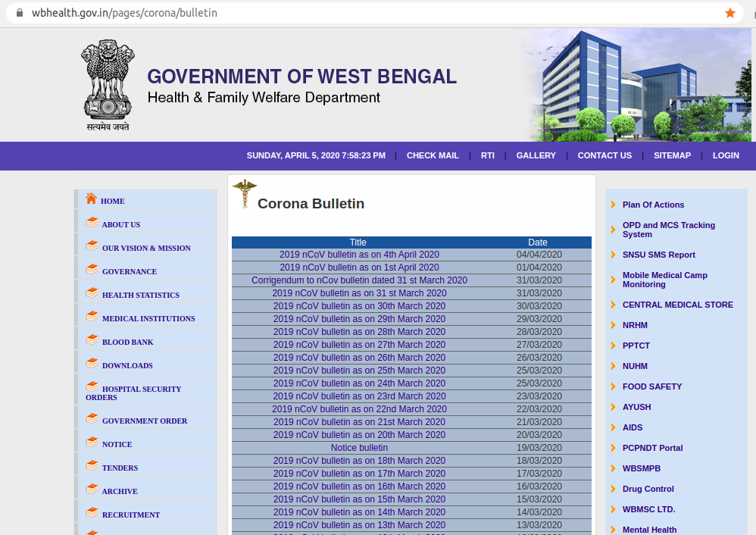Open WBMSC LTD. link
The height and width of the screenshot is (535, 756).
649,509
